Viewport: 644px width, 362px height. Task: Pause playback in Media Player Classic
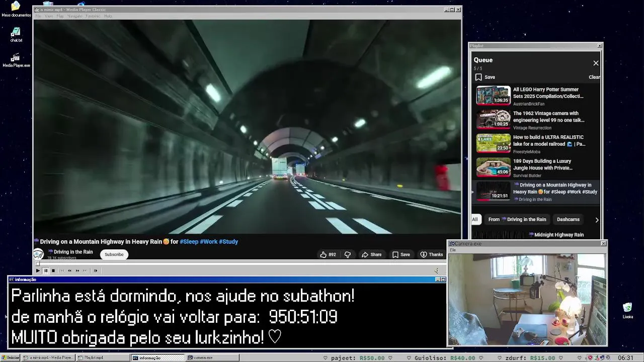(45, 270)
